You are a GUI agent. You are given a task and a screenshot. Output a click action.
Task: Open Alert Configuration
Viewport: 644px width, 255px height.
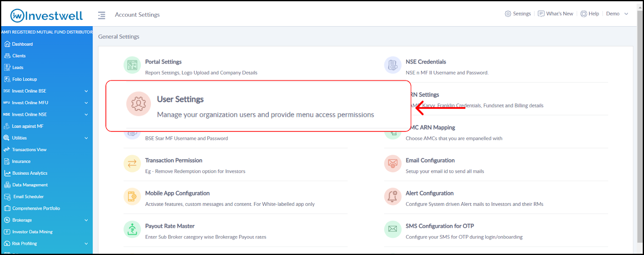point(429,193)
